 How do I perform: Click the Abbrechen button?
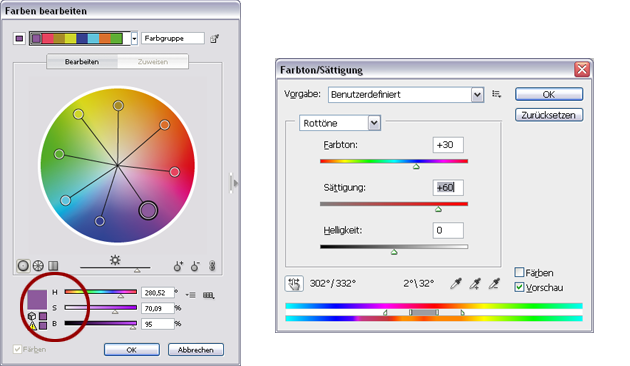tap(196, 350)
